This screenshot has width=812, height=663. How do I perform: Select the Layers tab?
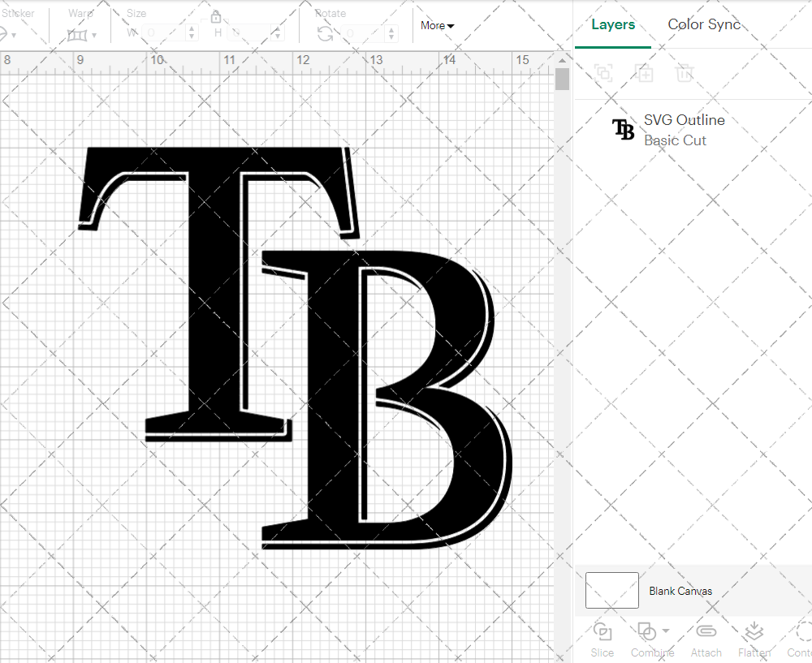[x=613, y=24]
